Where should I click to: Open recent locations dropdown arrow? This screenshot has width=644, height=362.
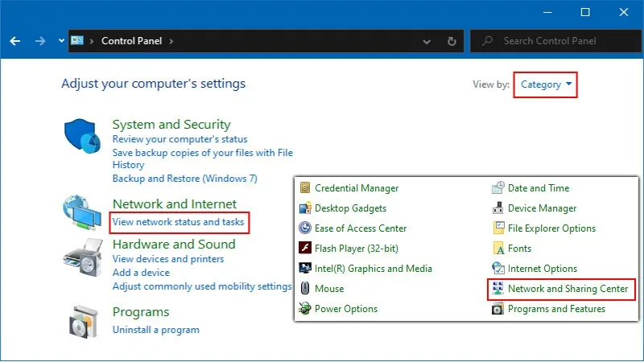[62, 41]
